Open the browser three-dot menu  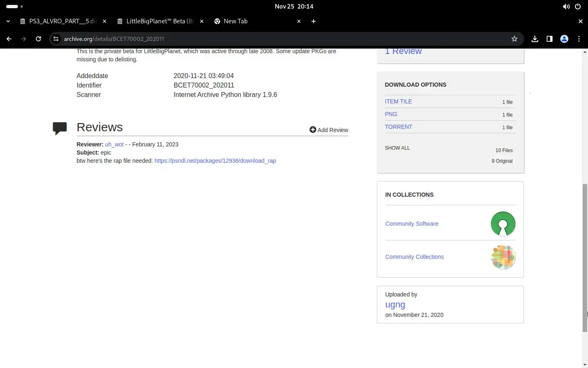pos(579,39)
